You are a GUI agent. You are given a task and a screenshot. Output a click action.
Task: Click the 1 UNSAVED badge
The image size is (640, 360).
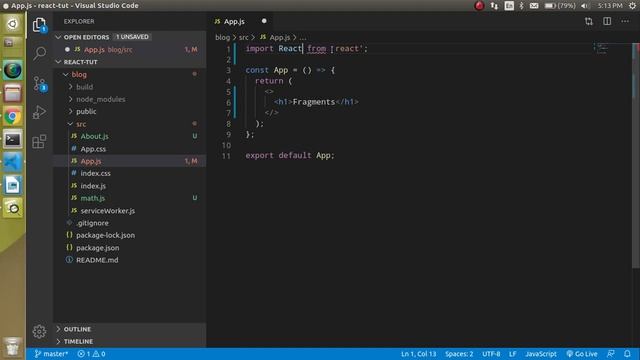(132, 37)
